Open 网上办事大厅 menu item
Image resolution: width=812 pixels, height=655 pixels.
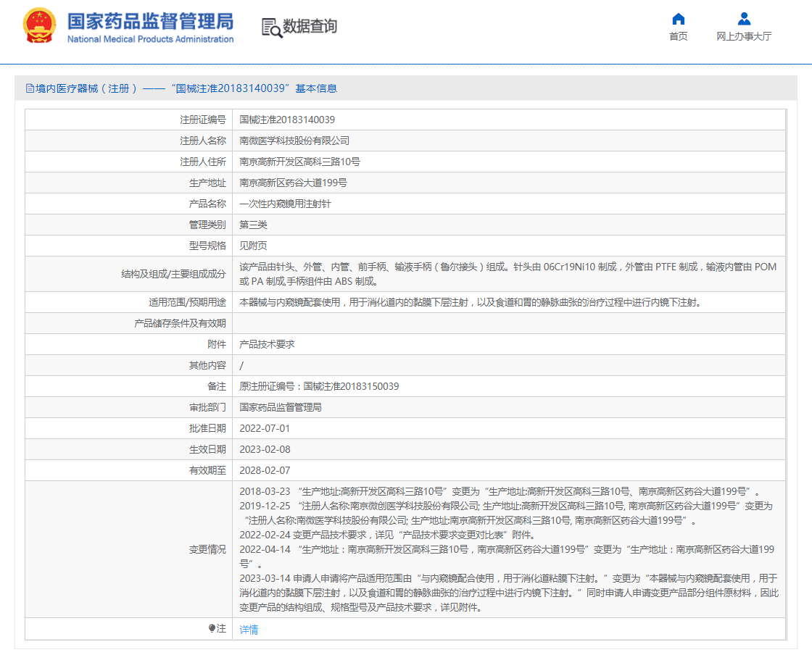(744, 36)
